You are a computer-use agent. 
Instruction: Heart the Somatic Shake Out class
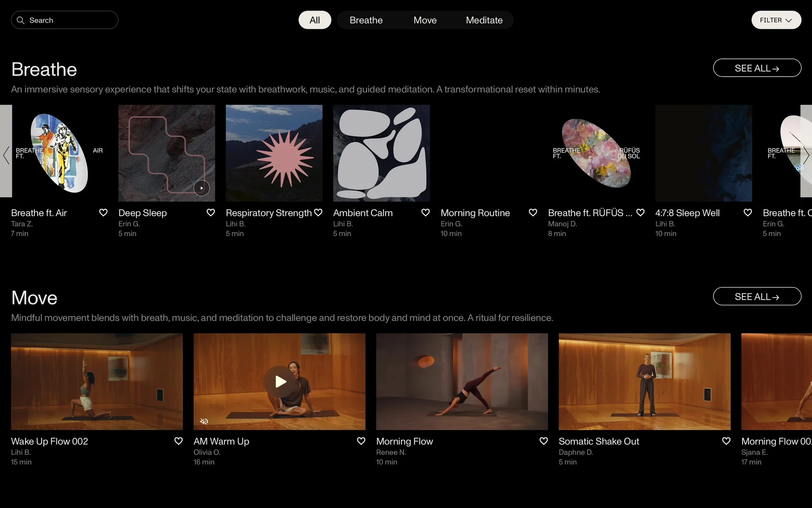click(726, 441)
